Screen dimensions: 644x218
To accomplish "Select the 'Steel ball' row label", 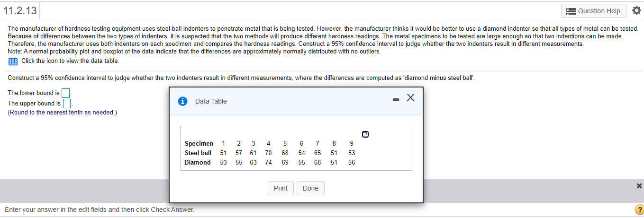I will [198, 153].
